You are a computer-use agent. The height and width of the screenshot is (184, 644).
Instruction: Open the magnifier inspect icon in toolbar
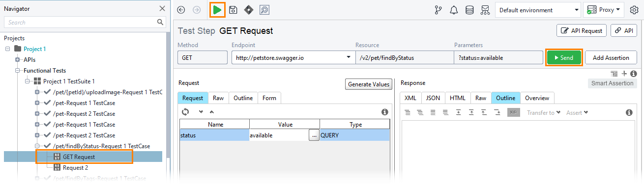click(264, 10)
